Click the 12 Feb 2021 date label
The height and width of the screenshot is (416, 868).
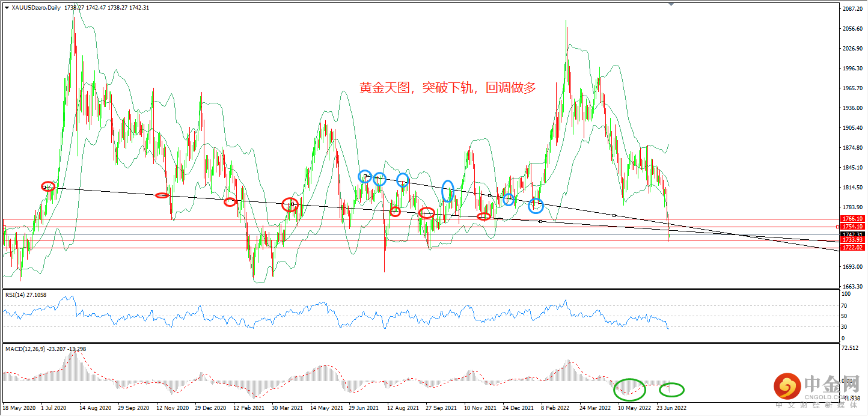(x=249, y=408)
